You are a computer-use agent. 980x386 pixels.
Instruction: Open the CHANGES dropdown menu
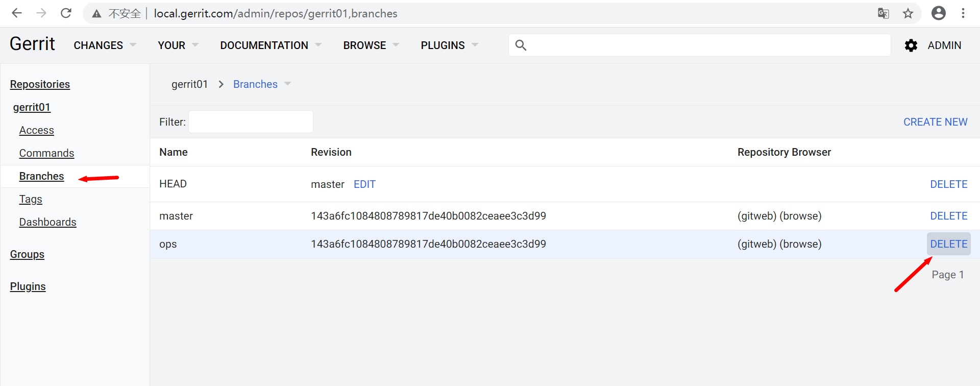coord(105,45)
